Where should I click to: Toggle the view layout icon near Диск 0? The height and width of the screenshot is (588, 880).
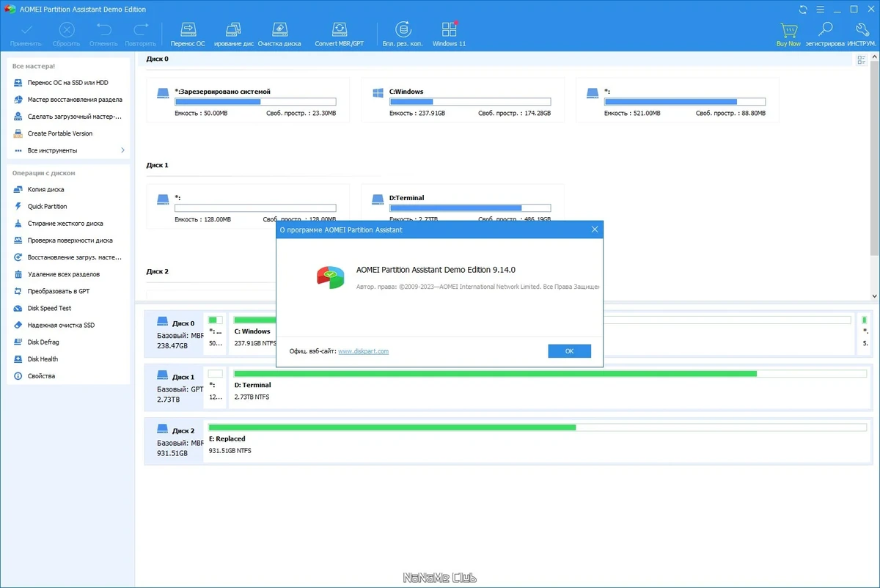point(862,60)
